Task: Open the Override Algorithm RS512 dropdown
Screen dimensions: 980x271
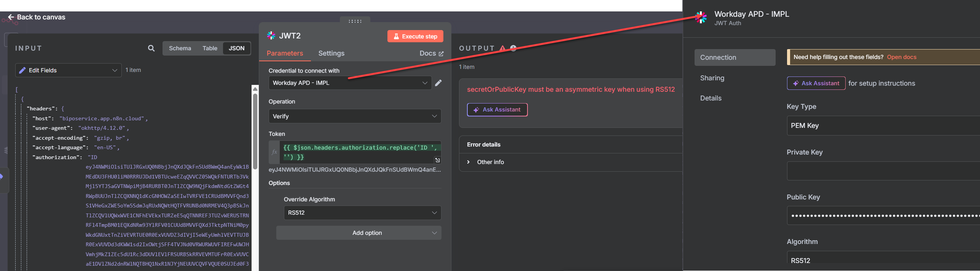Action: (x=362, y=213)
